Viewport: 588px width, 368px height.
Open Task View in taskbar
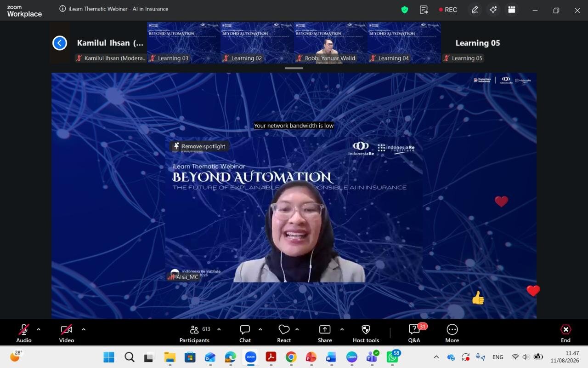[x=149, y=357]
